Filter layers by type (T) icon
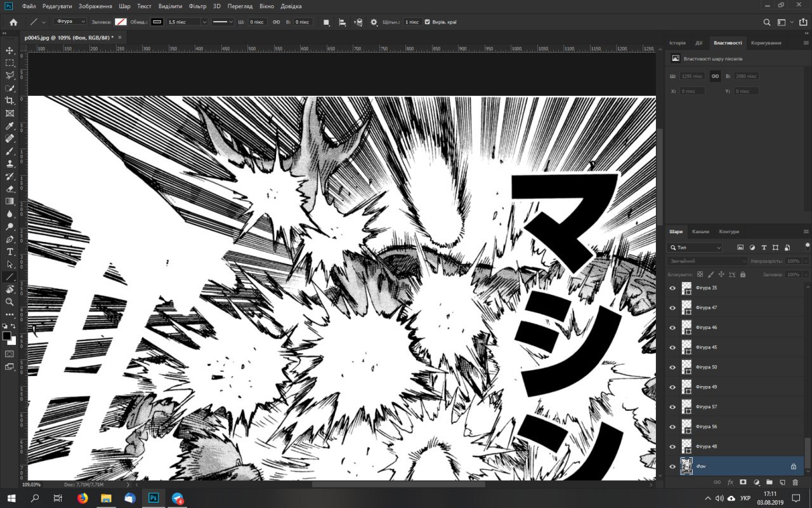The image size is (812, 508). pyautogui.click(x=764, y=247)
